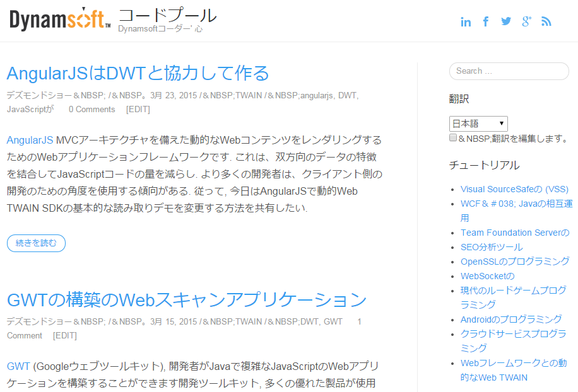
Task: Click the コードプール site title
Action: coord(167,15)
